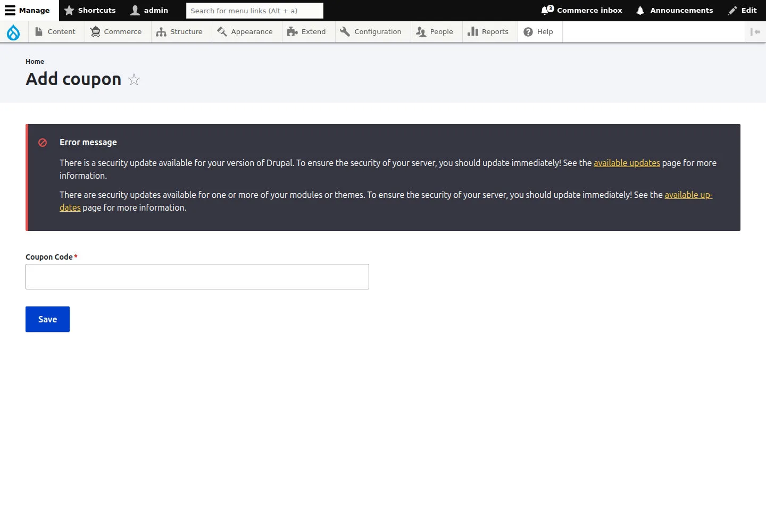766x532 pixels.
Task: Click the Coupon Code label
Action: 49,257
